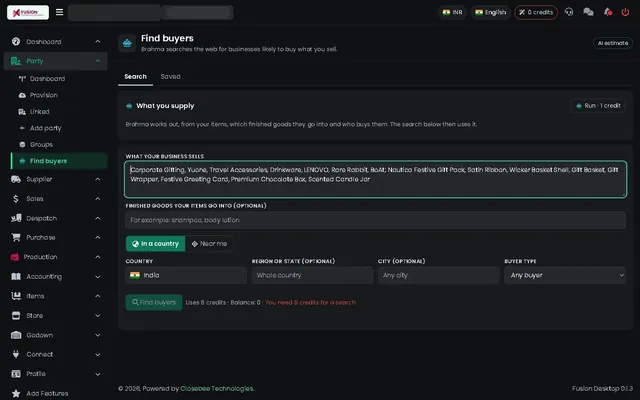Click the red power logout icon
640x400 pixels.
(x=625, y=12)
